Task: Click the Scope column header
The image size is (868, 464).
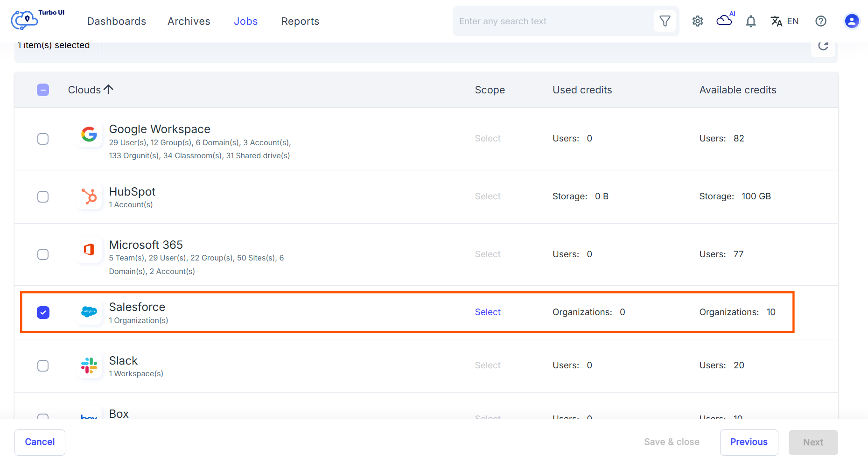Action: (490, 90)
